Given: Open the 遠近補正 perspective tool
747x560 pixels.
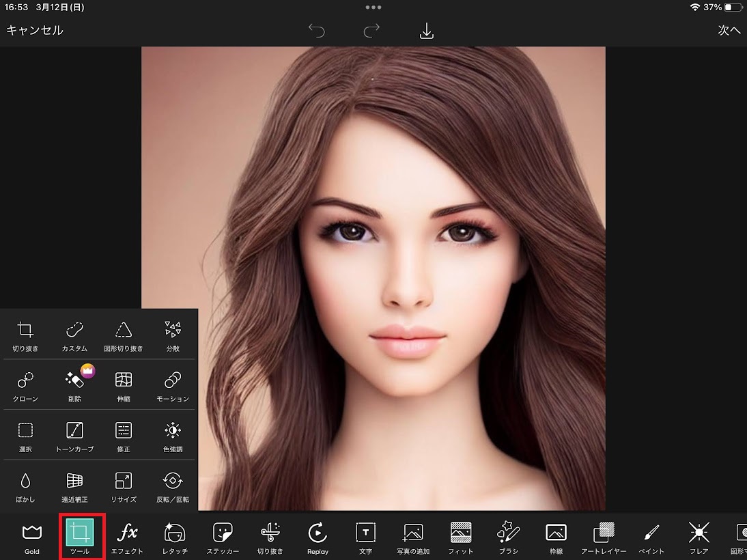Looking at the screenshot, I should click(x=74, y=486).
